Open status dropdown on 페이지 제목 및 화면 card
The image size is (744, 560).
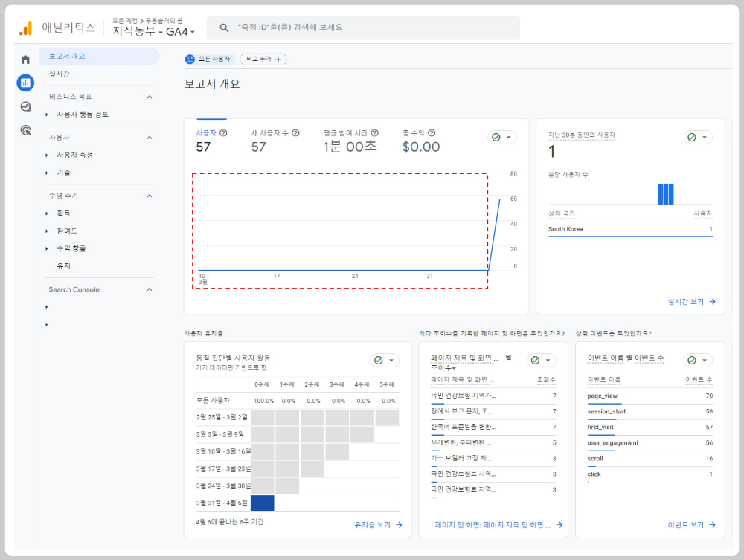click(x=541, y=361)
